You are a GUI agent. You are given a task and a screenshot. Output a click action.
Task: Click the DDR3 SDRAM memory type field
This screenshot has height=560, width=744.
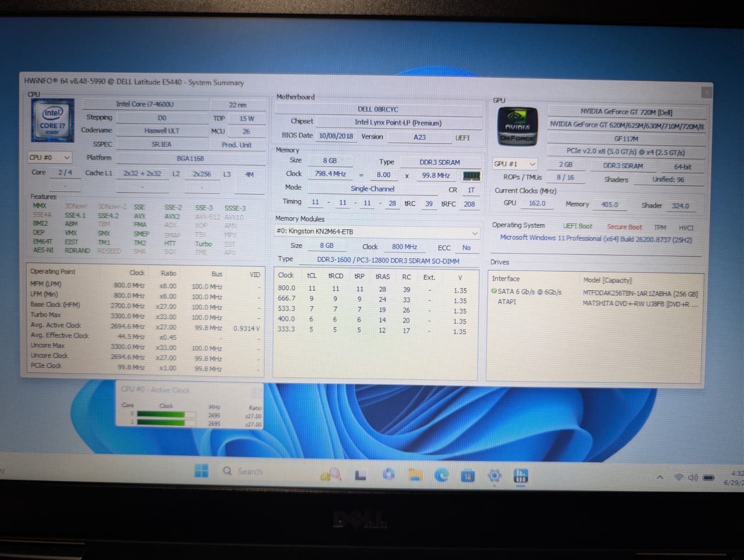[x=439, y=162]
